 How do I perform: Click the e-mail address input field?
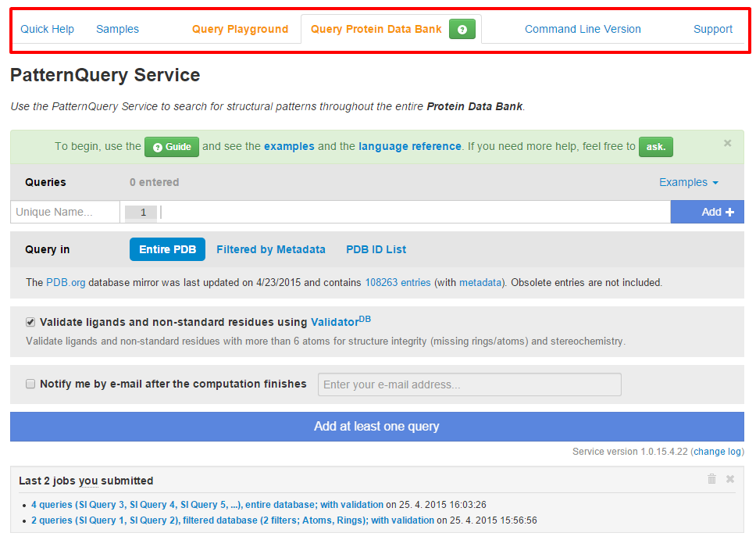pyautogui.click(x=469, y=384)
